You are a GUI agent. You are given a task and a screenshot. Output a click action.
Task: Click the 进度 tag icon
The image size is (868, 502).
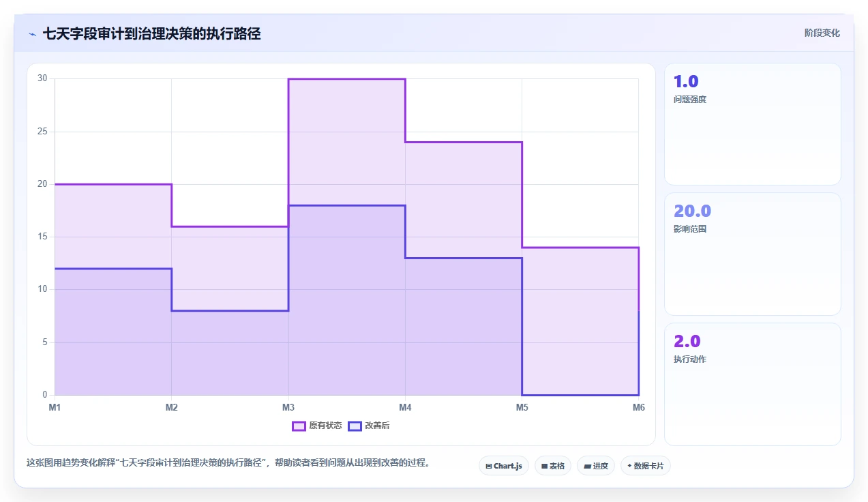click(587, 467)
